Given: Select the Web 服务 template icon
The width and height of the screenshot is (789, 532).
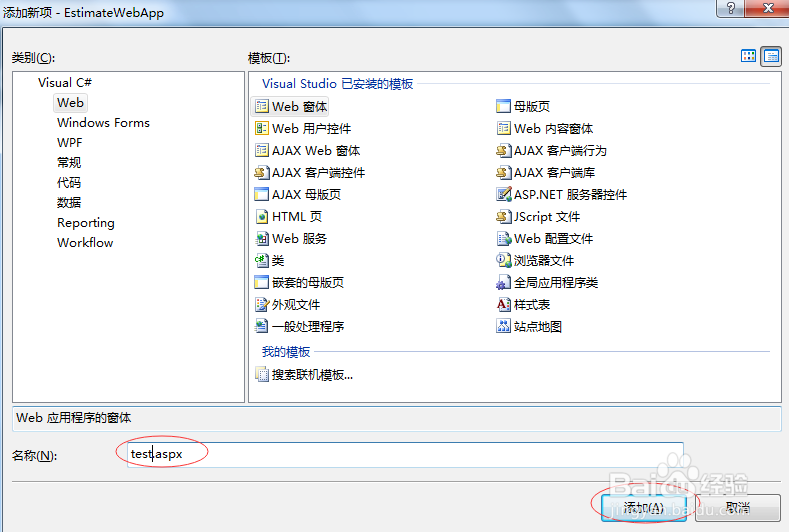Looking at the screenshot, I should (262, 239).
